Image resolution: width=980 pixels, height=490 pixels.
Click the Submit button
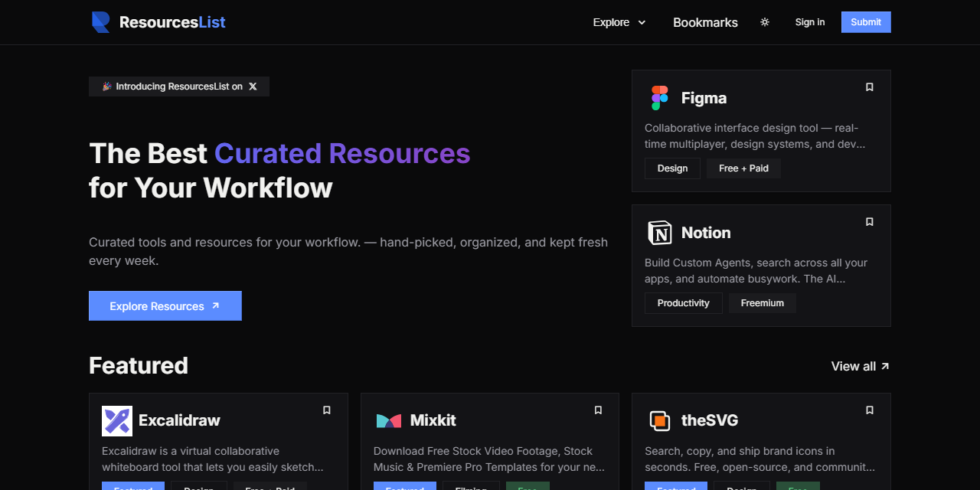tap(866, 22)
